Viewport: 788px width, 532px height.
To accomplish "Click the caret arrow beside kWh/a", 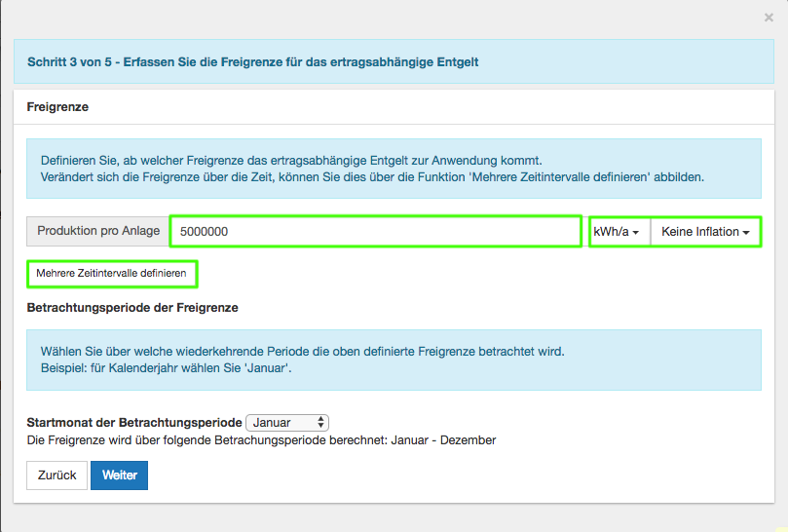I will (x=636, y=233).
